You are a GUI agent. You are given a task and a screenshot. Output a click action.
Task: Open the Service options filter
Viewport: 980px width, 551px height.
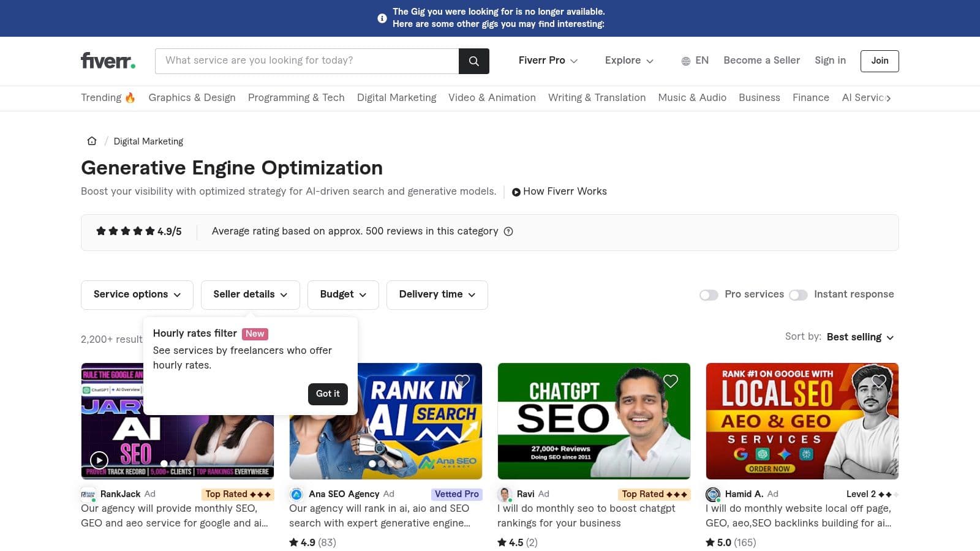pos(137,294)
